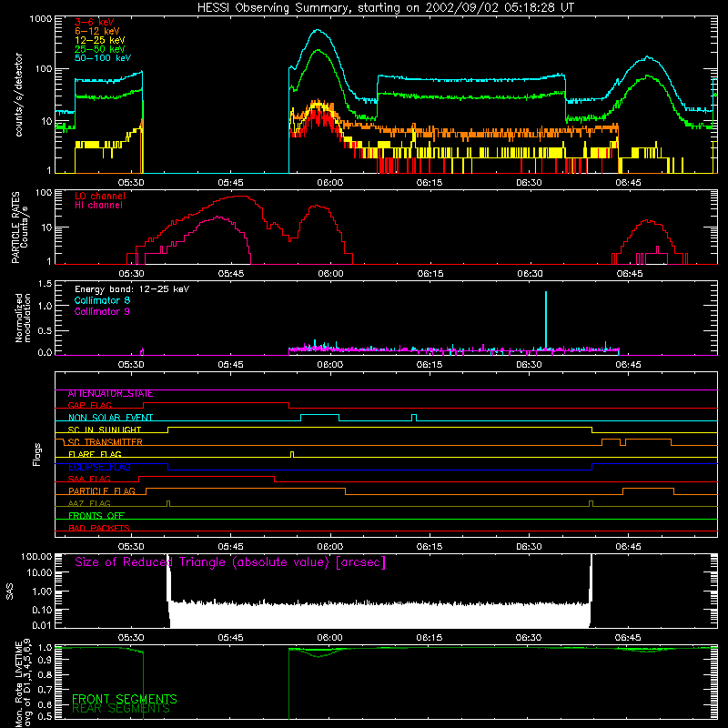Click the short FLARE_FLAG pulse near 05:54
Image resolution: width=728 pixels, height=728 pixels.
(x=292, y=454)
